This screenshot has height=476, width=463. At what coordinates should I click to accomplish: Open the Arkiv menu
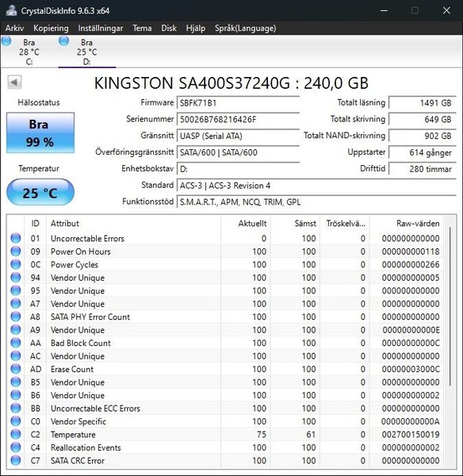point(14,29)
